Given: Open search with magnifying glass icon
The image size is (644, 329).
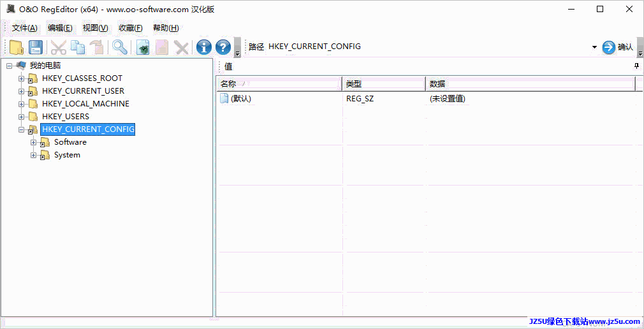Looking at the screenshot, I should coord(120,47).
